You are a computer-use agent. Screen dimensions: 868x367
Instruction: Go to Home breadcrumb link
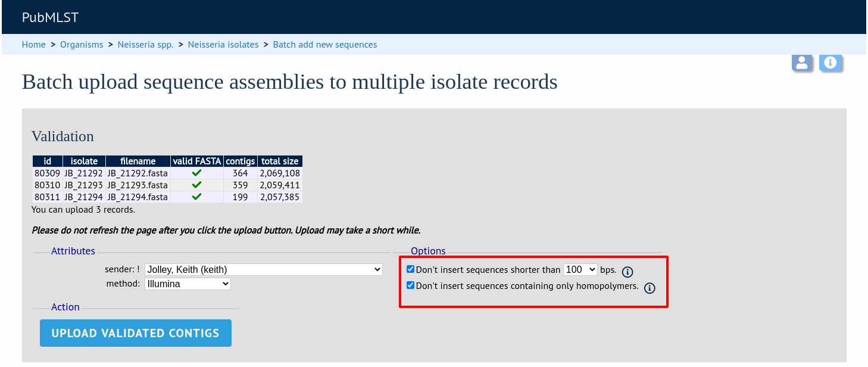[34, 45]
